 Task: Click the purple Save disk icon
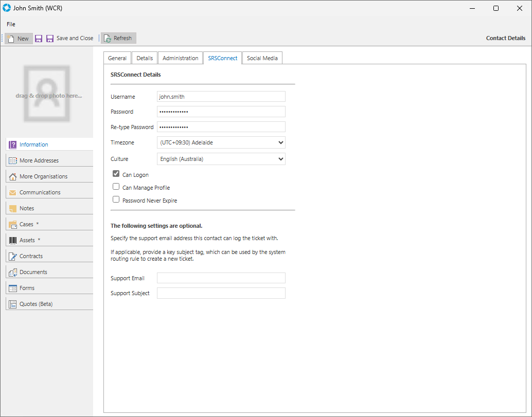coord(39,39)
